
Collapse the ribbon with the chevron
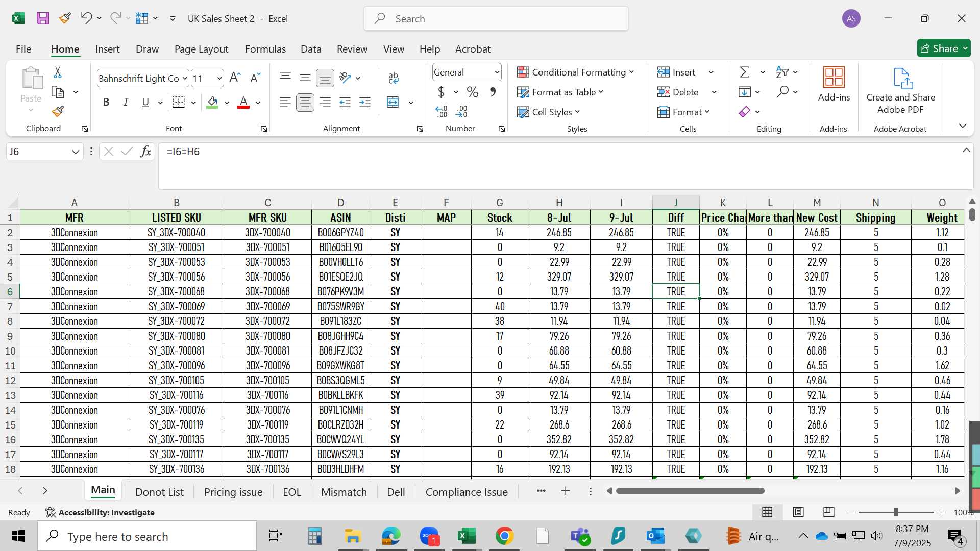963,126
